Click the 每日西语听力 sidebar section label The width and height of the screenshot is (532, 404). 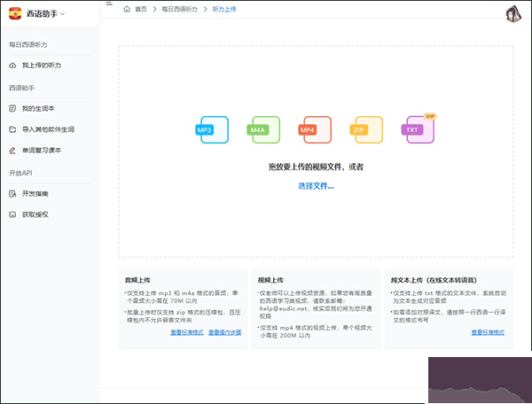pos(28,44)
